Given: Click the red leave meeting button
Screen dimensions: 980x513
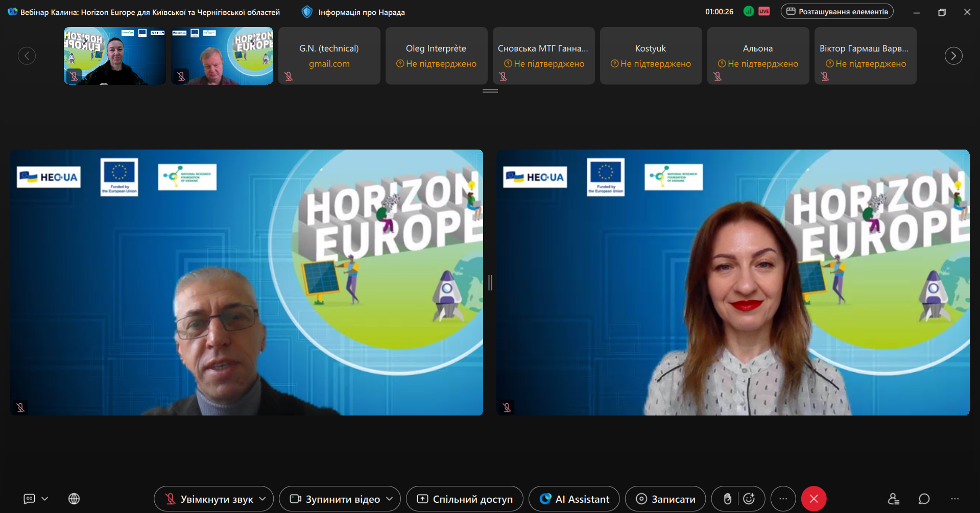Looking at the screenshot, I should coord(814,499).
